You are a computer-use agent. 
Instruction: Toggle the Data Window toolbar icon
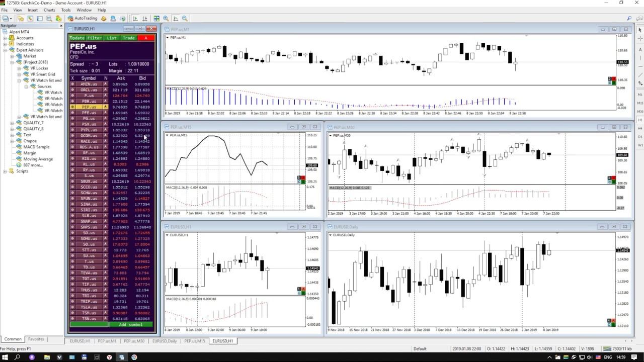(40, 19)
